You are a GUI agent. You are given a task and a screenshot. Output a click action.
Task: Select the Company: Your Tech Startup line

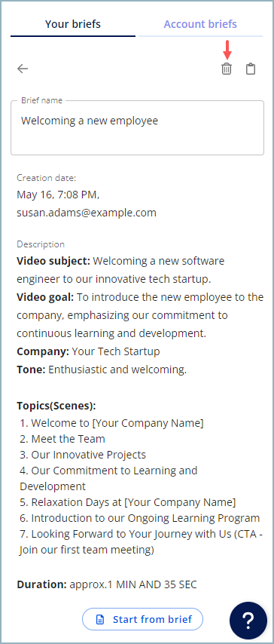[88, 351]
